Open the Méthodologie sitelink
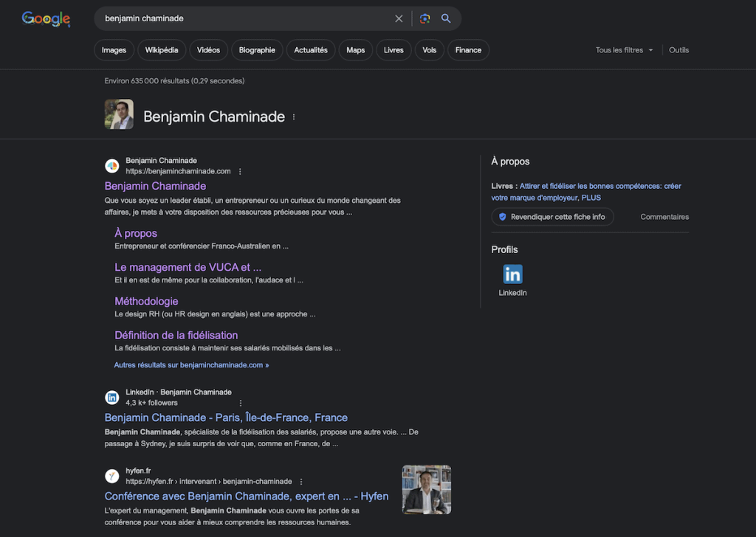This screenshot has height=537, width=756. 146,302
